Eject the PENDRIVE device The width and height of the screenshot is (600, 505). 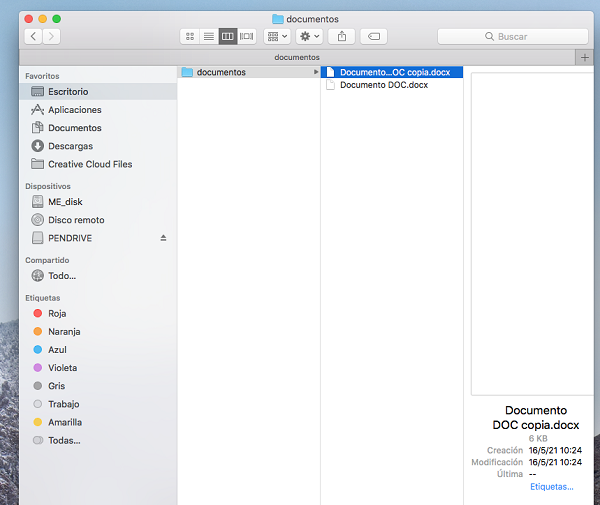164,238
